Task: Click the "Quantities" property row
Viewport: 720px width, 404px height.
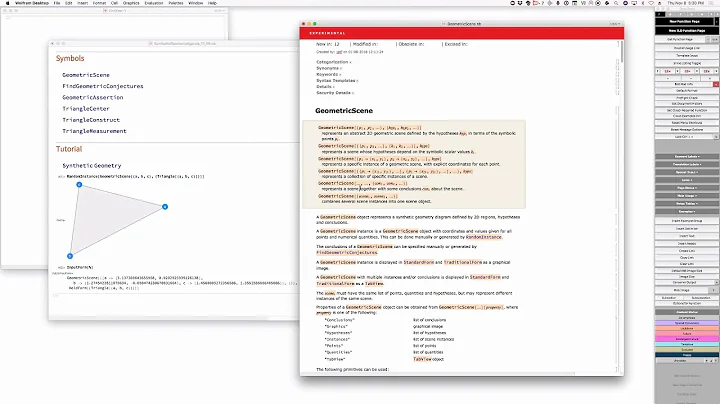Action: (x=384, y=352)
